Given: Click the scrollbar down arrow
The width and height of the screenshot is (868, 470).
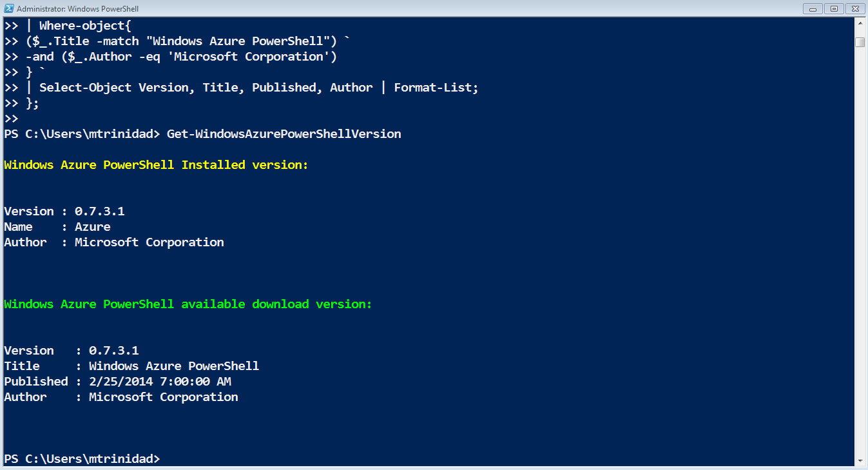Looking at the screenshot, I should click(x=860, y=460).
